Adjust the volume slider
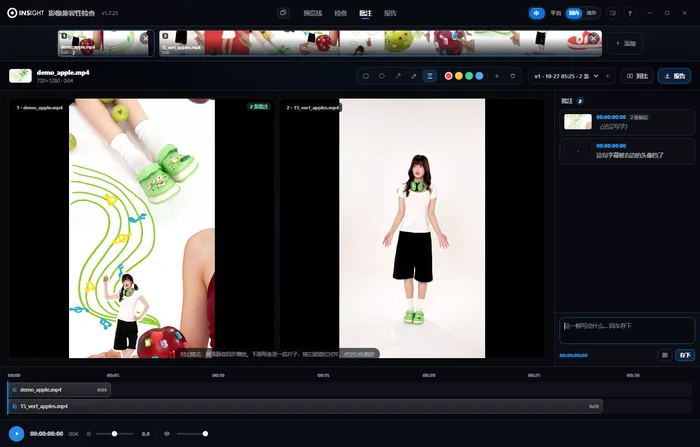This screenshot has width=700, height=447. (x=192, y=434)
